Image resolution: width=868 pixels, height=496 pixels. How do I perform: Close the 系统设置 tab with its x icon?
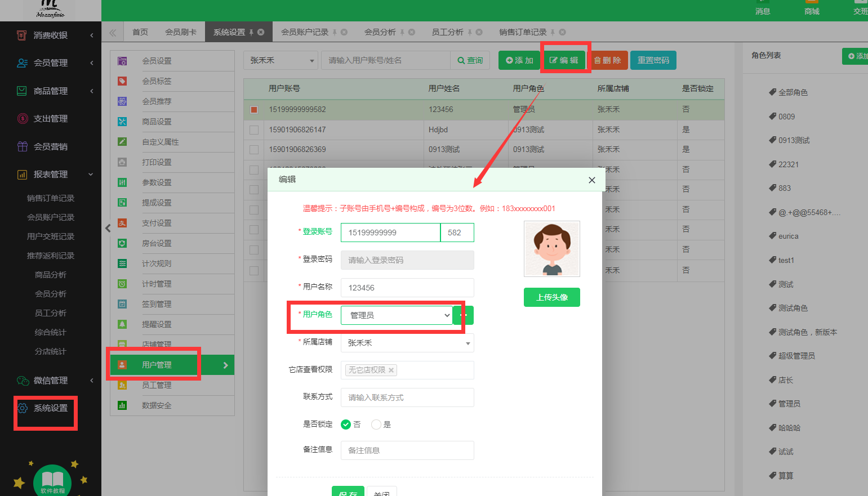click(261, 32)
